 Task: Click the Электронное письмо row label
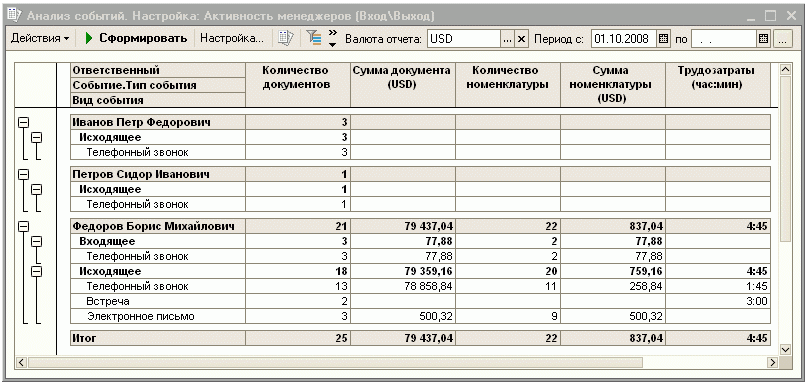(x=140, y=316)
